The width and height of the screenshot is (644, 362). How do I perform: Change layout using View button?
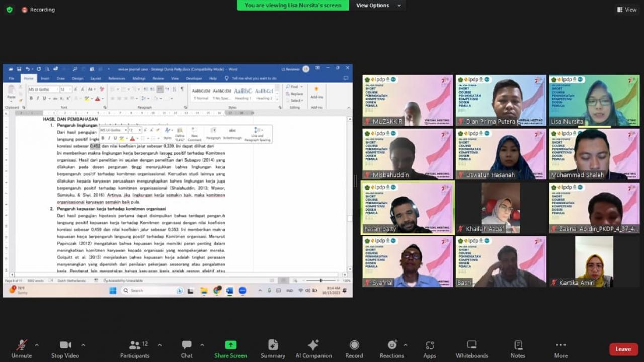point(627,10)
